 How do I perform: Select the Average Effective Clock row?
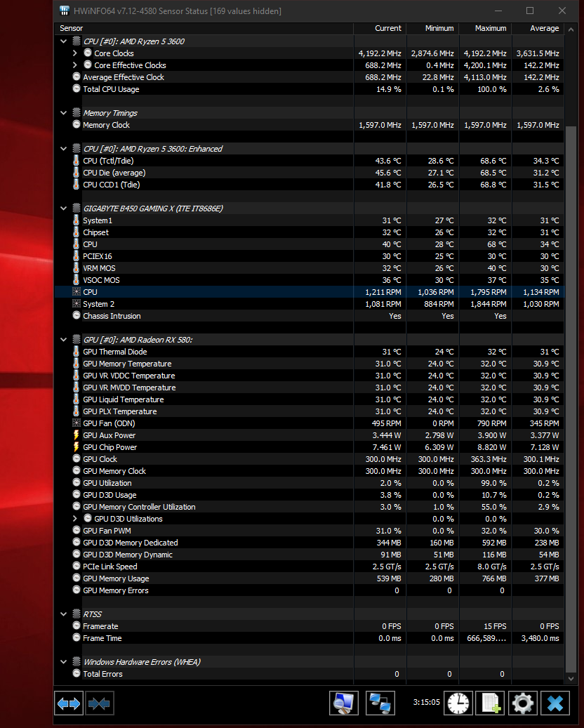310,77
